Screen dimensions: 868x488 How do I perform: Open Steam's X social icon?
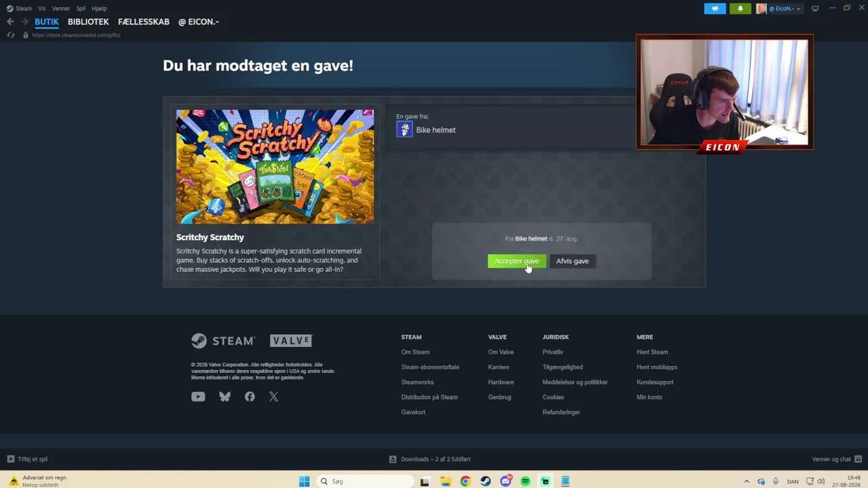(274, 397)
